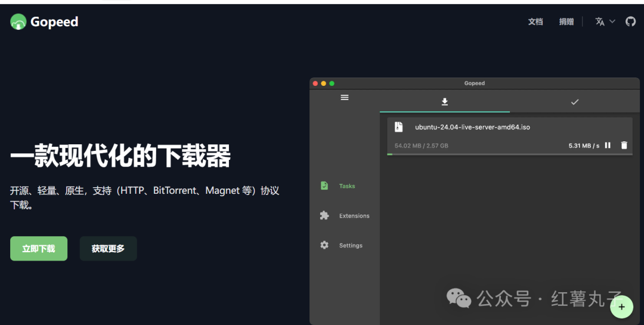Click the 获取更多 button
644x325 pixels.
pos(108,249)
